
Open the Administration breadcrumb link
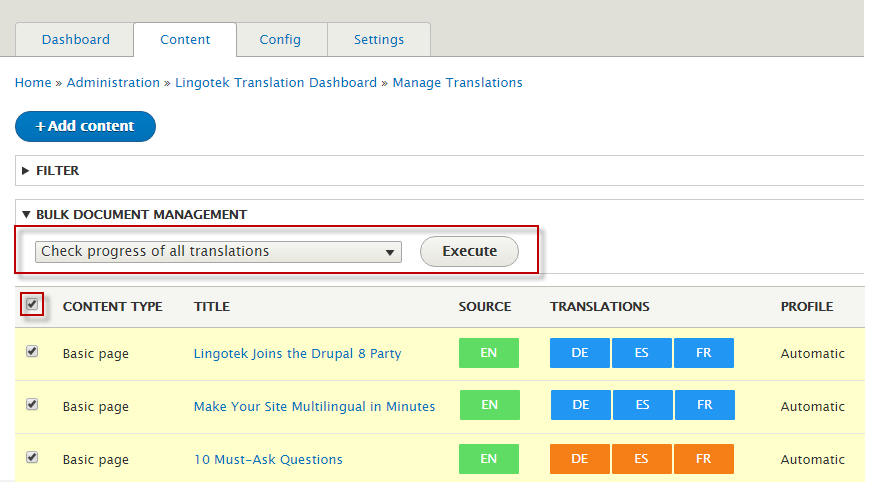coord(113,83)
